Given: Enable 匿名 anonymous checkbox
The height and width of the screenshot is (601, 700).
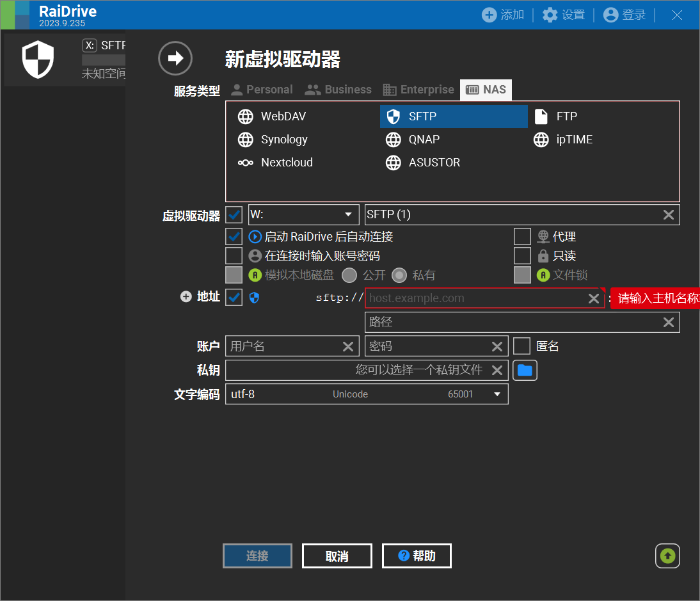Looking at the screenshot, I should click(521, 346).
